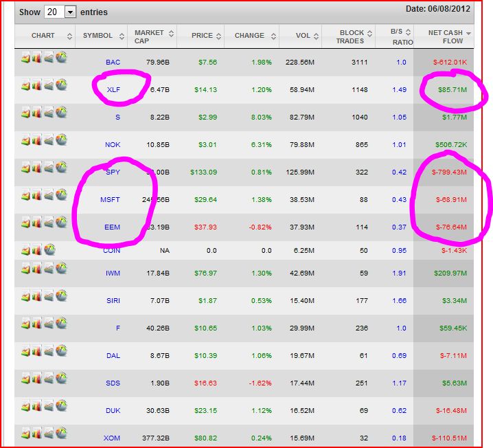
Task: Open the gauge icon in COIN row
Action: tap(49, 249)
